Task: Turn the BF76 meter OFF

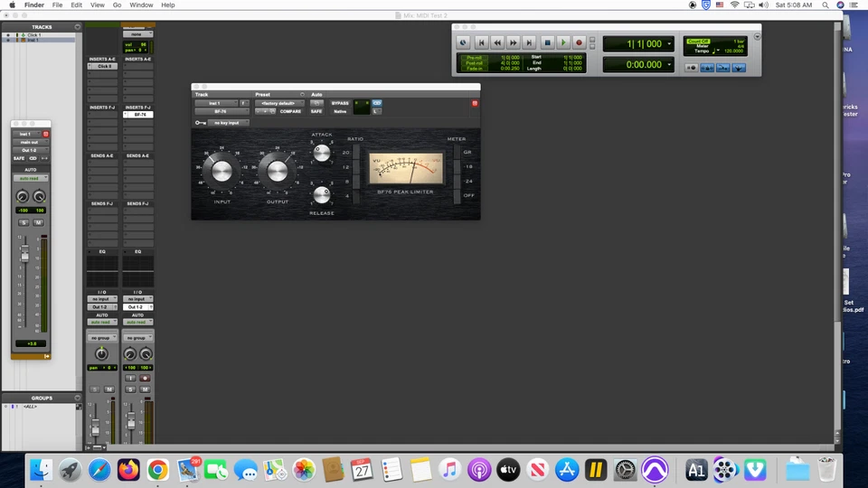Action: tap(457, 195)
